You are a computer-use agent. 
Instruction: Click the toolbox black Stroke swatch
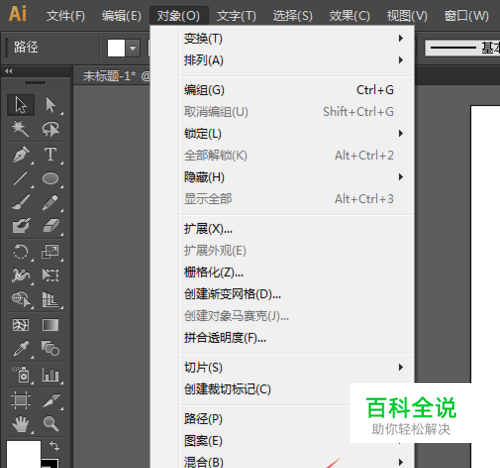click(x=50, y=463)
